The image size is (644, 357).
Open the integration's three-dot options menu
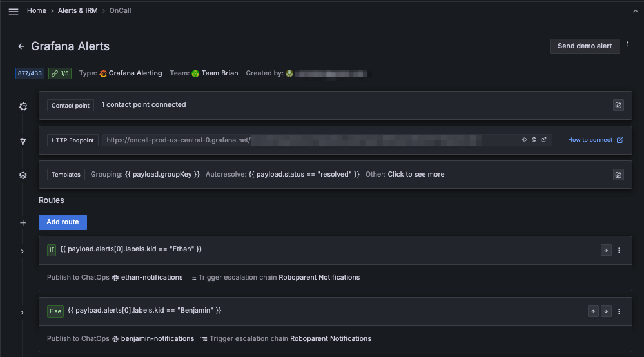pyautogui.click(x=628, y=44)
